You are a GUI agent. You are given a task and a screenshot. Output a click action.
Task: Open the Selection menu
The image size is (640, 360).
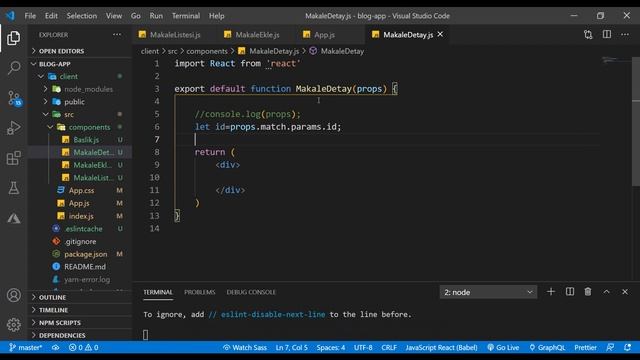[82, 16]
